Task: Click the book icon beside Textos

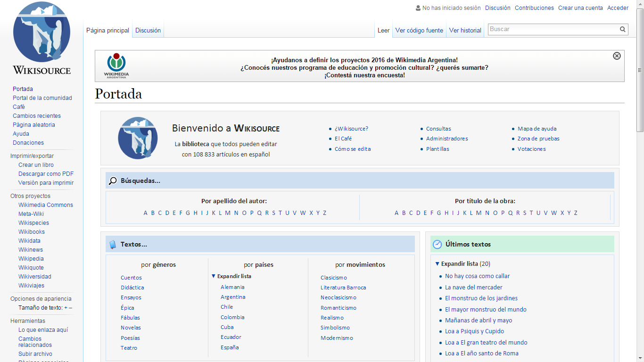Action: (x=113, y=244)
